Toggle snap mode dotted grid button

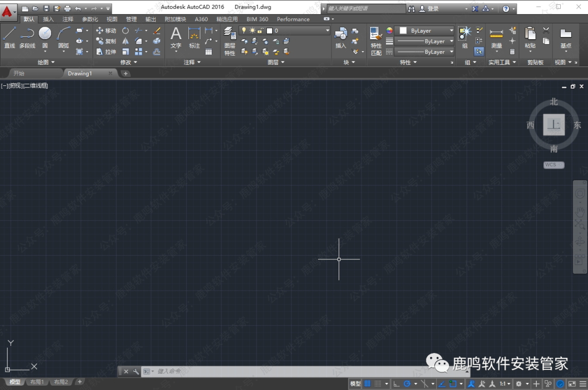click(x=378, y=383)
